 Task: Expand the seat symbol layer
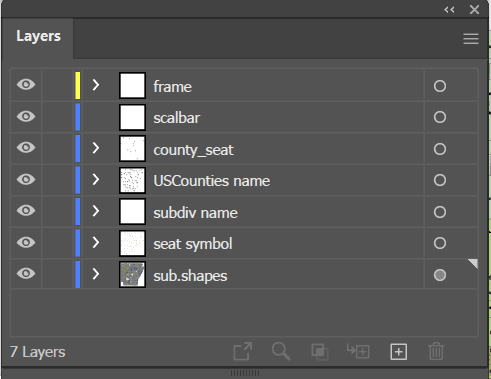click(x=96, y=242)
